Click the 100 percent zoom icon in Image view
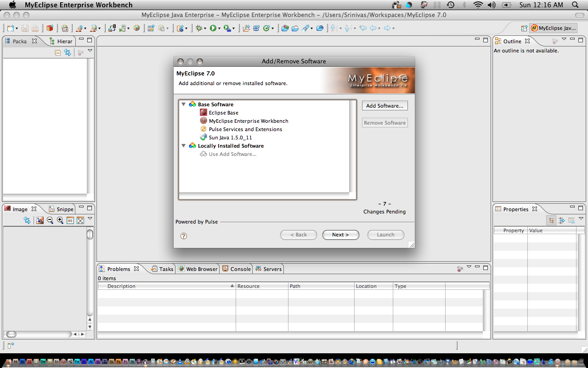Screen dimensions: 588x368 click(70, 220)
